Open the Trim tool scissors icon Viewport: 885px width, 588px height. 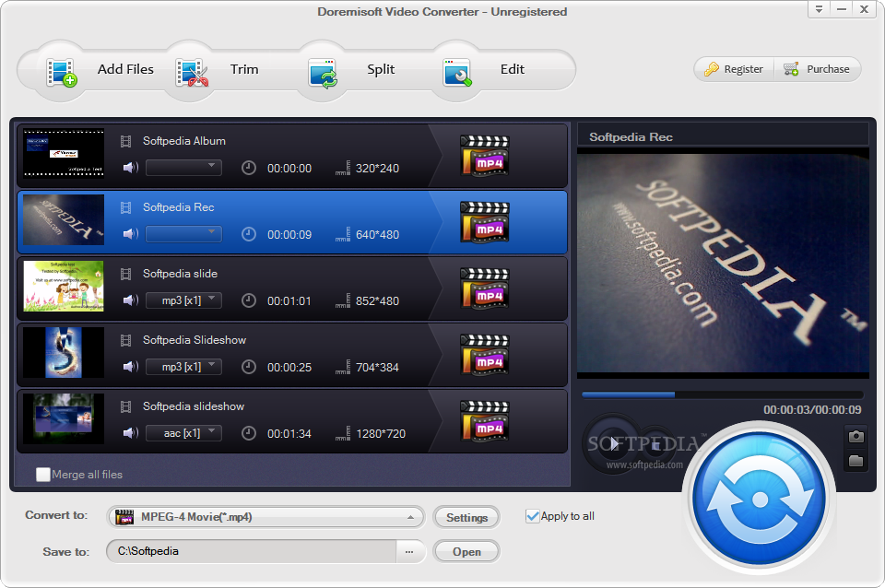click(192, 72)
